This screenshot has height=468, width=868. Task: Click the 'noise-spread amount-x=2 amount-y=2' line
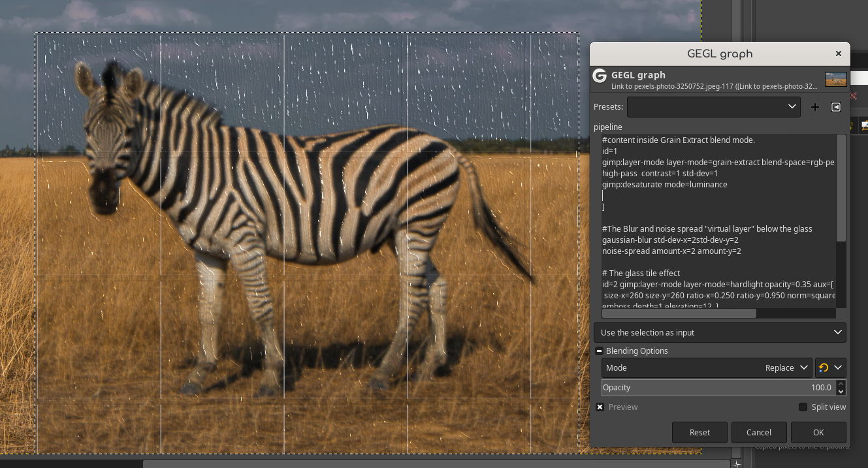click(x=671, y=251)
